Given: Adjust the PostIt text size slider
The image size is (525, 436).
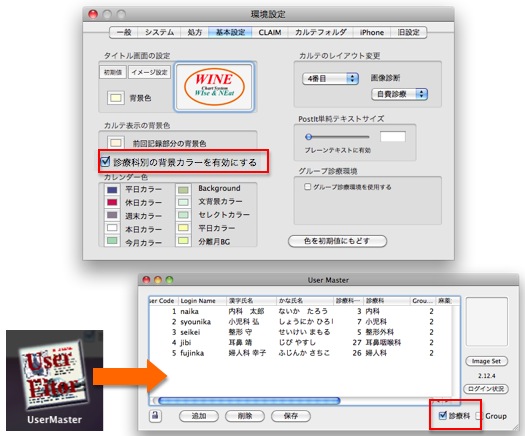Looking at the screenshot, I should tap(337, 137).
